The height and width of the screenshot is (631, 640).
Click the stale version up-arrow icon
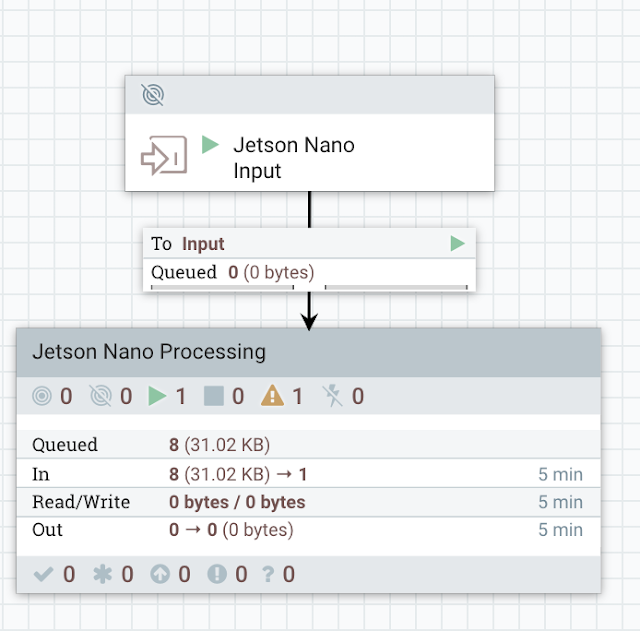click(160, 574)
